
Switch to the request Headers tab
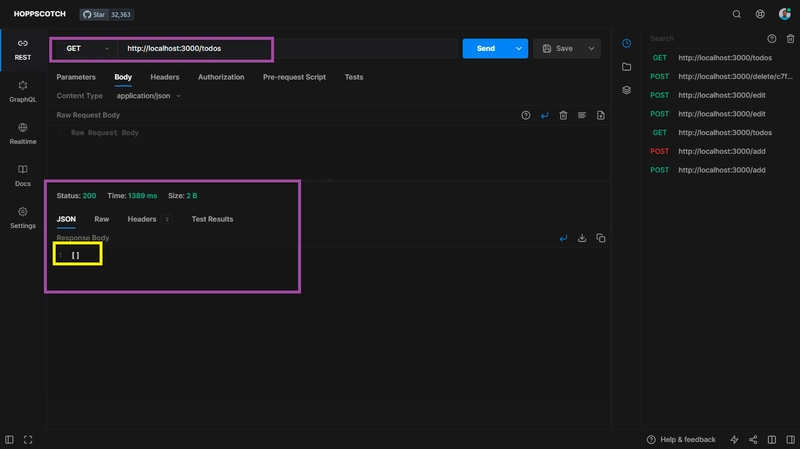click(165, 77)
